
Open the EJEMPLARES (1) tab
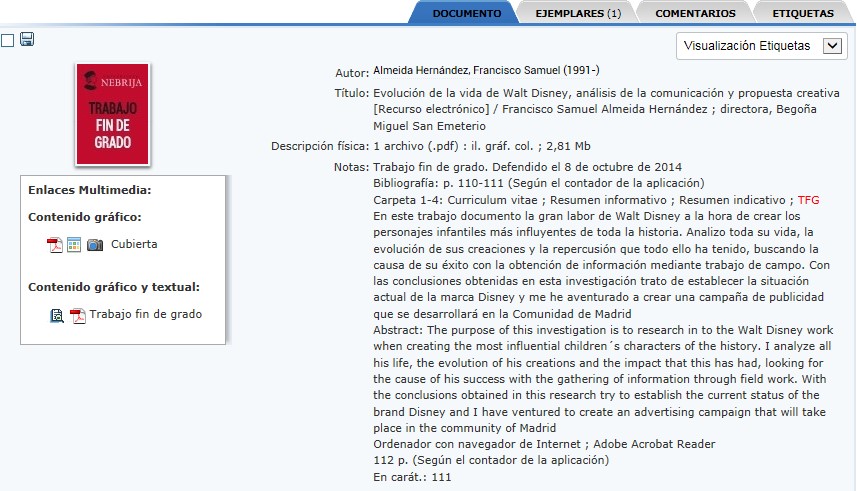pos(578,13)
